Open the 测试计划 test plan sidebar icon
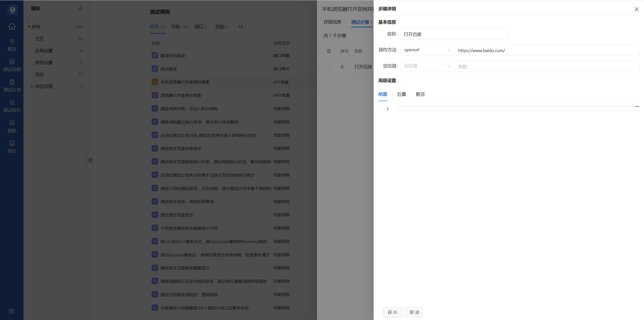This screenshot has width=644, height=320. [12, 86]
